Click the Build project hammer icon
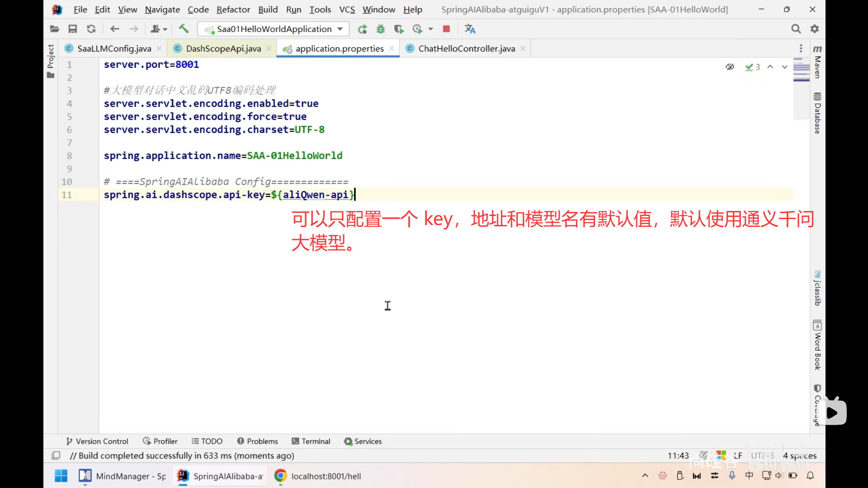This screenshot has height=488, width=868. tap(184, 29)
